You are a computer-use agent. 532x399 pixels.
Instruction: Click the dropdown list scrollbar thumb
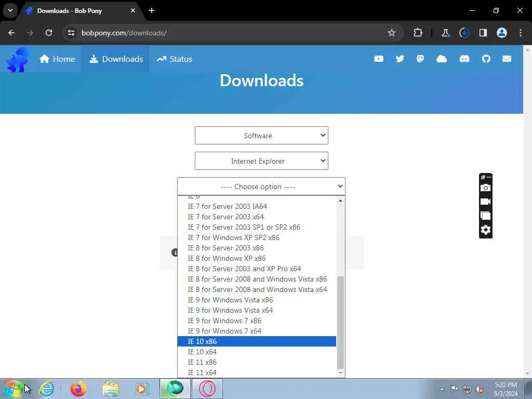340,322
